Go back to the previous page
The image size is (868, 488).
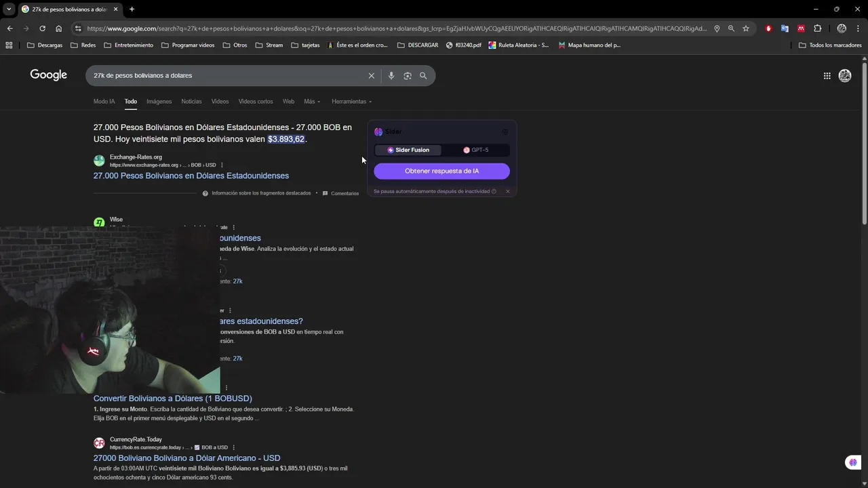click(9, 28)
